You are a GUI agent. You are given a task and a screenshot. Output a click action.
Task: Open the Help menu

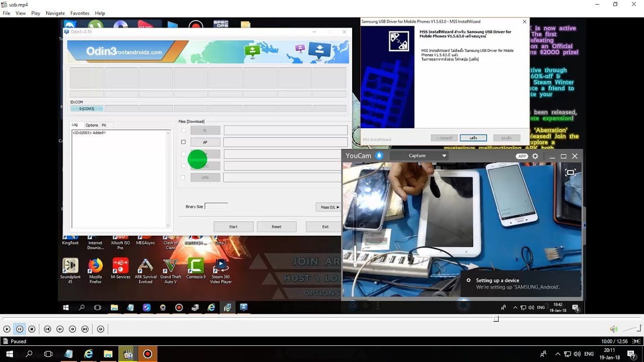100,13
